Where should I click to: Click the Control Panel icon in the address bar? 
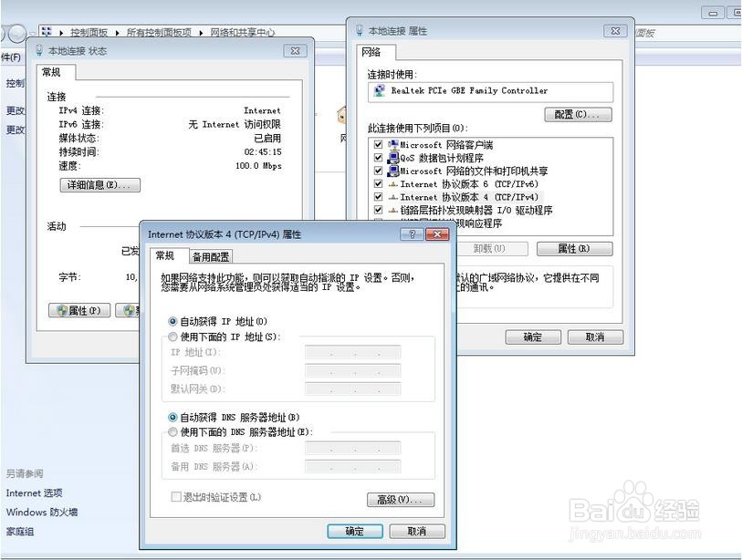pos(47,32)
